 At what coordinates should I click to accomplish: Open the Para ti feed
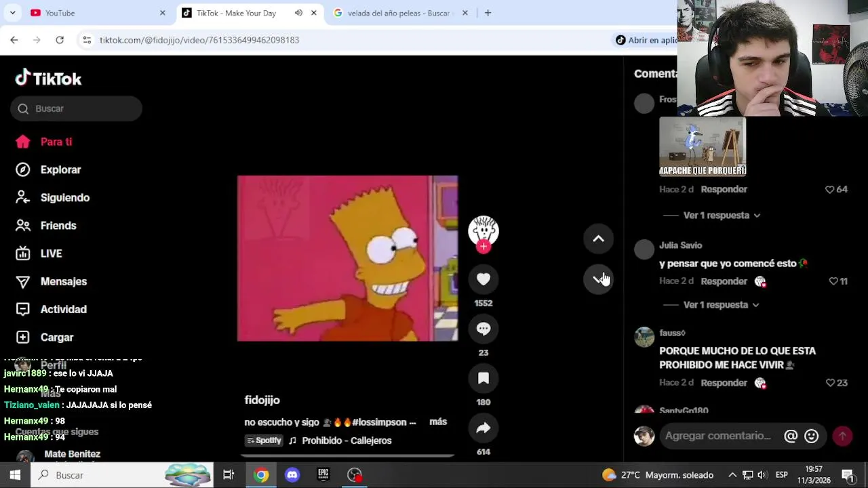[x=44, y=142]
